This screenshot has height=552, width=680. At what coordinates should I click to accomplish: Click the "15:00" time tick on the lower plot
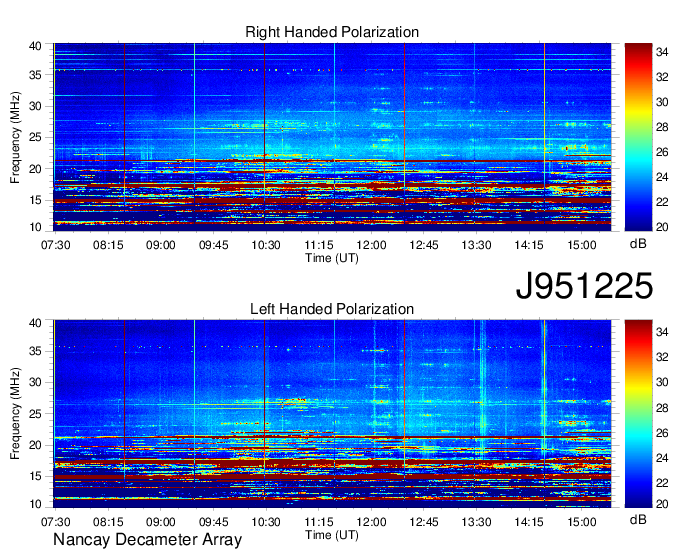[582, 522]
